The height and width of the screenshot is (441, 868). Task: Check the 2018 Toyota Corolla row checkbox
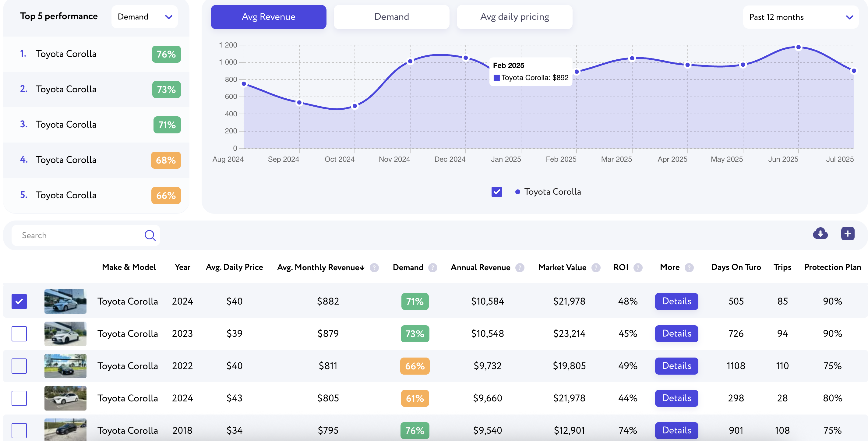(19, 430)
